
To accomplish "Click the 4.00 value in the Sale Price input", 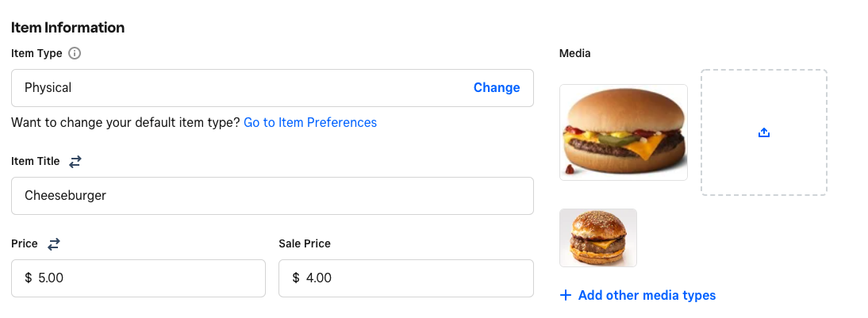I will coord(319,278).
